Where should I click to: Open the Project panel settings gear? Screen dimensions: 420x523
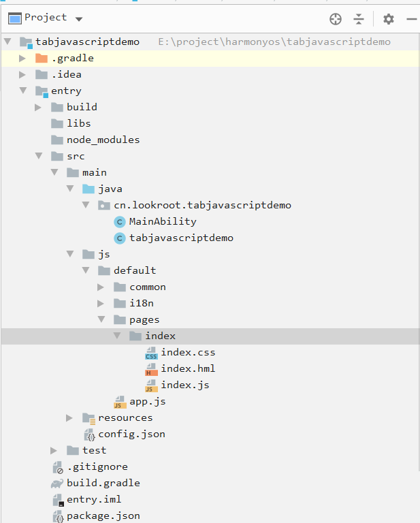[x=388, y=19]
